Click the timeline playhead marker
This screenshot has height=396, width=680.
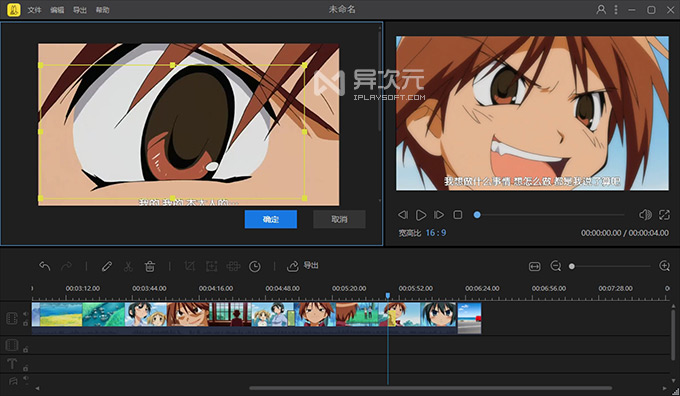pos(388,295)
